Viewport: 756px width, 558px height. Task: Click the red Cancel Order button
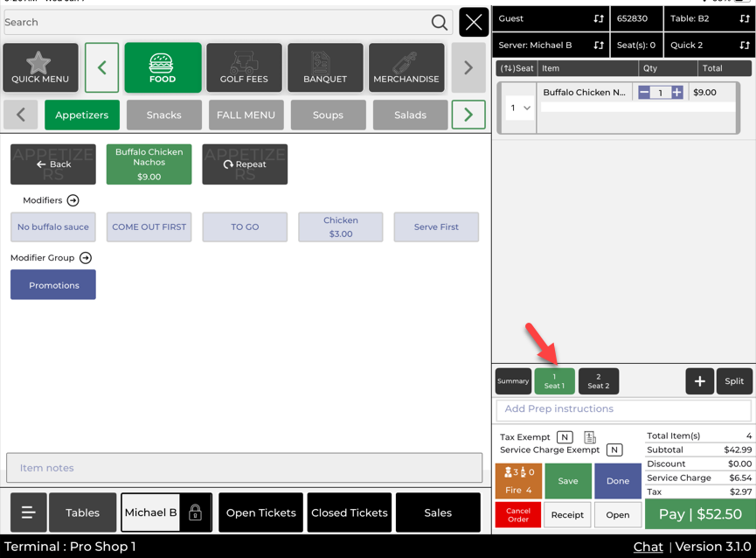click(x=518, y=514)
